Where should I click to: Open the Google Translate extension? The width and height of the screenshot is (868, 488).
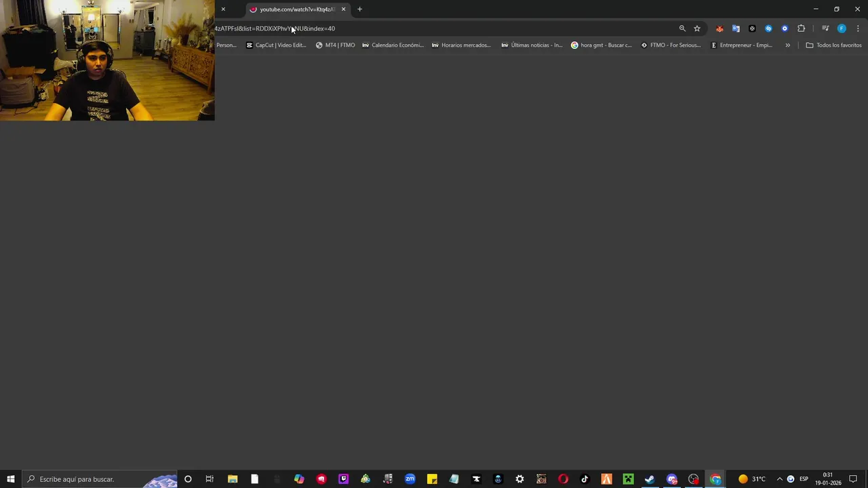736,28
